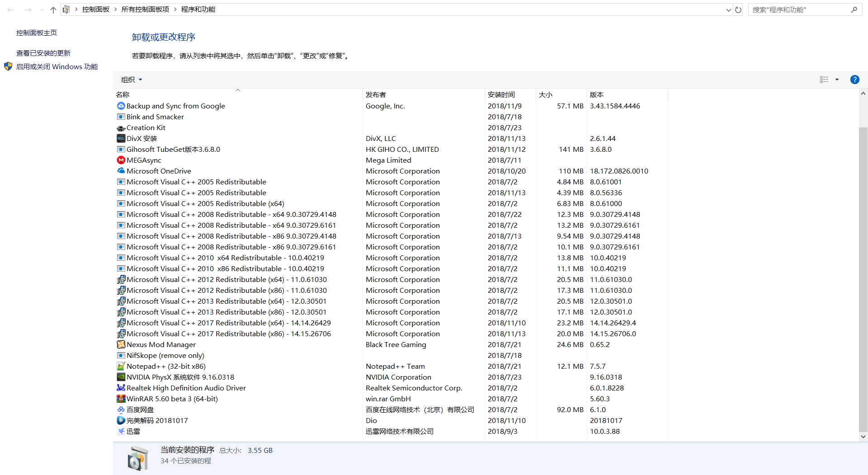868x475 pixels.
Task: Open the recent locations dropdown arrow
Action: (x=42, y=9)
